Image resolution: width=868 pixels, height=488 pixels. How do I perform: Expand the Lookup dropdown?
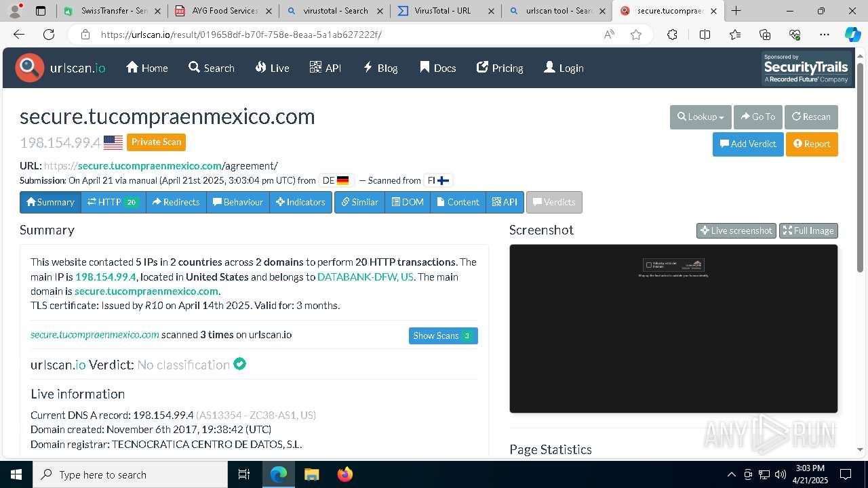[x=701, y=117]
